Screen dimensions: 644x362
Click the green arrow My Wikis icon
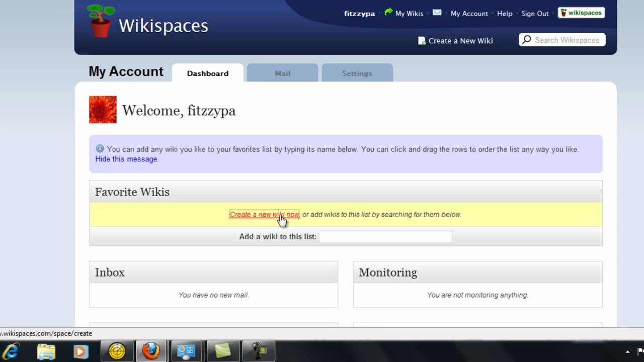388,12
